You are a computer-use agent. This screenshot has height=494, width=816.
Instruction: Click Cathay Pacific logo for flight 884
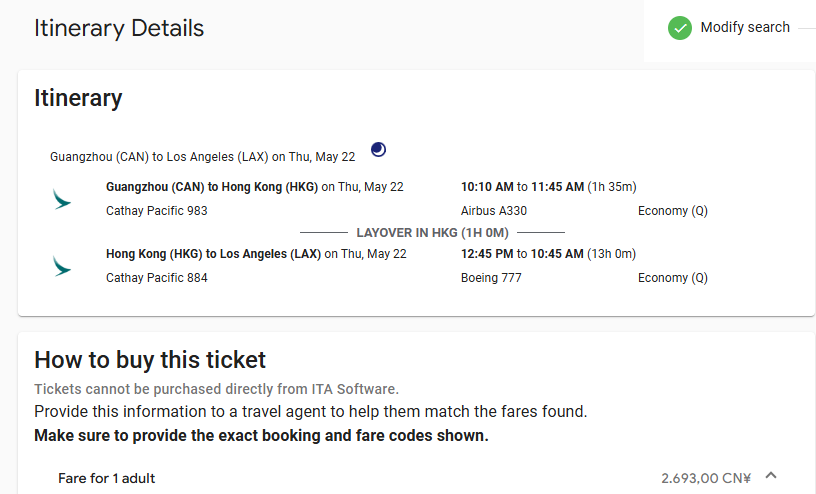point(62,266)
